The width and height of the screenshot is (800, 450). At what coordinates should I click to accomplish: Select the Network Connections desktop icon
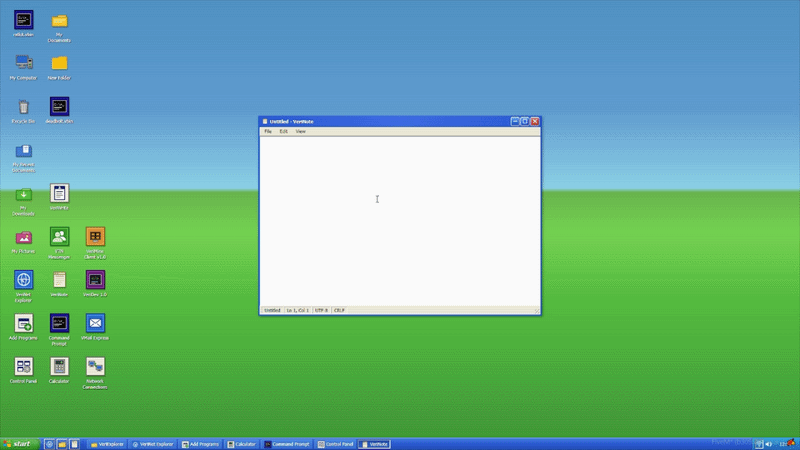95,373
